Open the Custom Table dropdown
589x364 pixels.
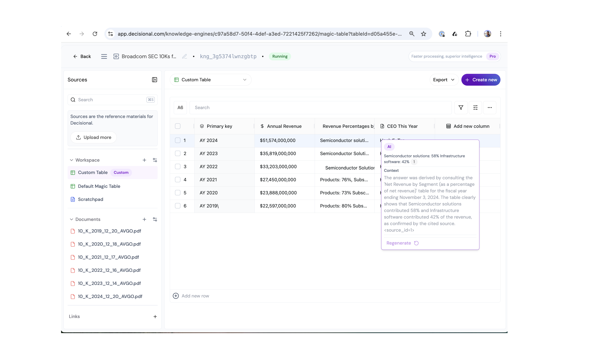pyautogui.click(x=210, y=80)
